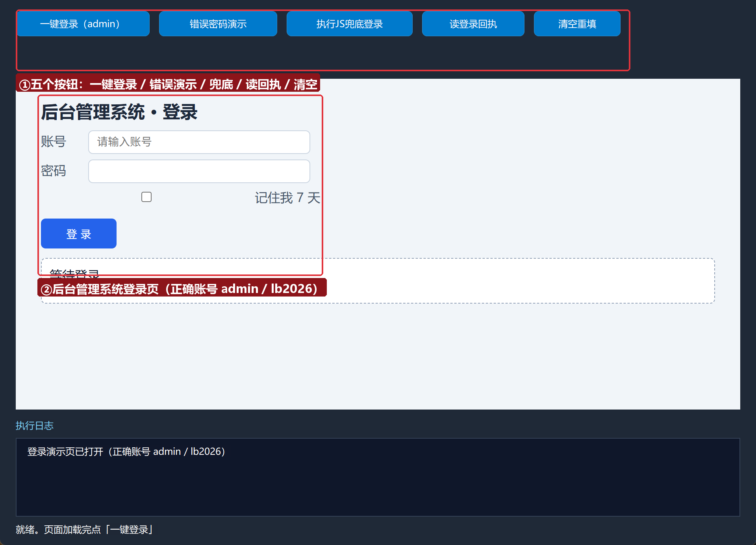Tick the 记住我 7 天 checkbox

146,197
